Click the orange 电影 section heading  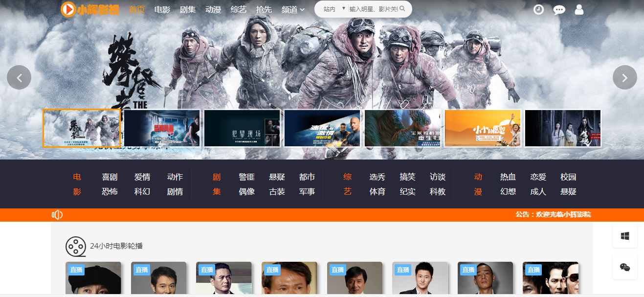tap(77, 184)
